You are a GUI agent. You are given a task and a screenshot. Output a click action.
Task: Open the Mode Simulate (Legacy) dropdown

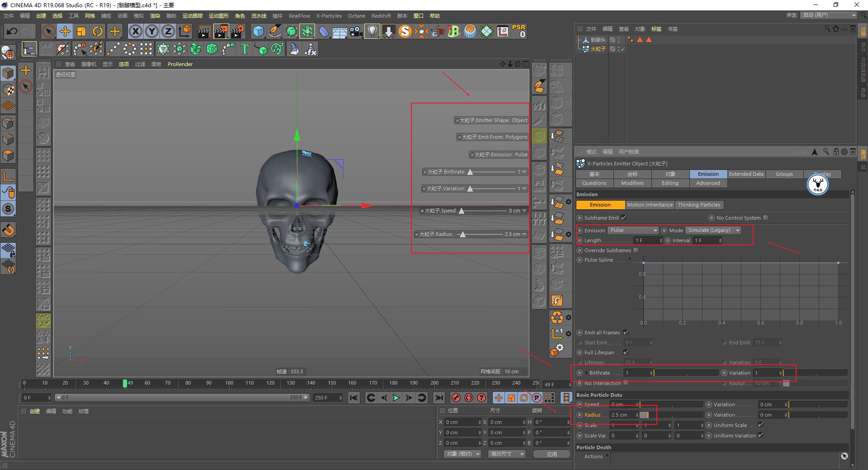point(713,230)
